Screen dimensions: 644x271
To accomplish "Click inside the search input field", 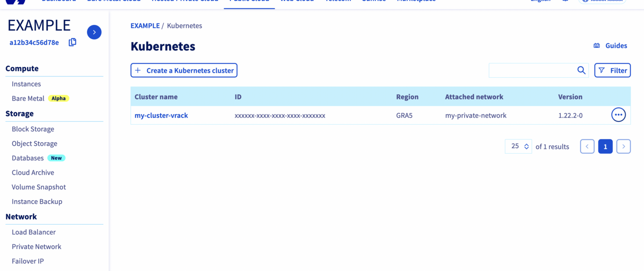I will [534, 70].
